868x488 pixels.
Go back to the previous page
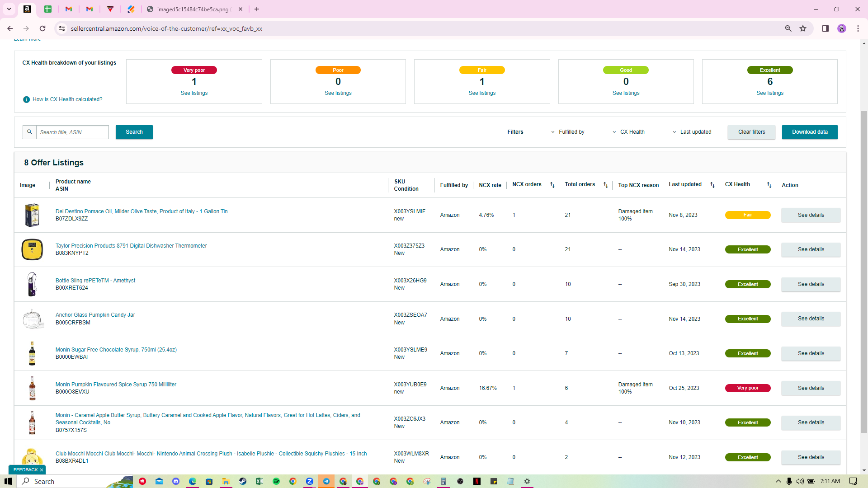10,28
